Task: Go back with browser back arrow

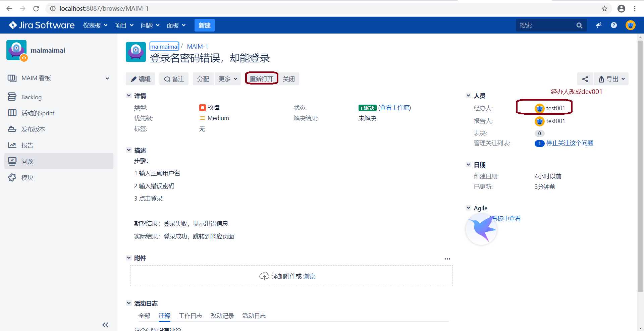Action: click(9, 8)
